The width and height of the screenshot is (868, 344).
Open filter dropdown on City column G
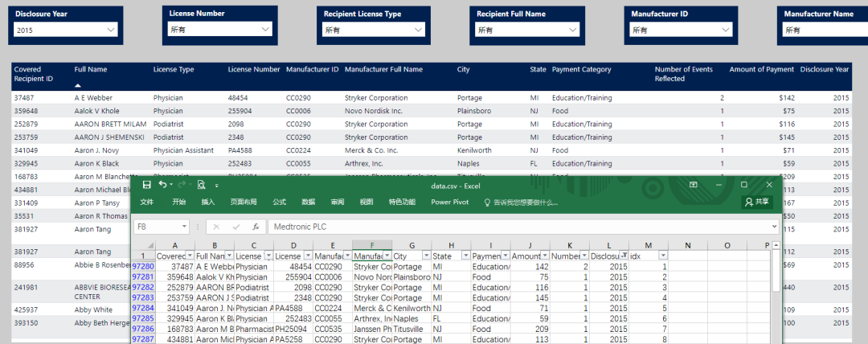[427, 256]
